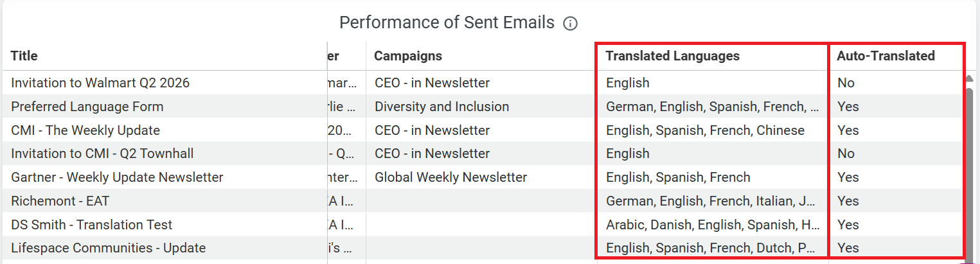980x264 pixels.
Task: Click the English, Spanish, French, Chinese languages cell
Action: click(705, 130)
